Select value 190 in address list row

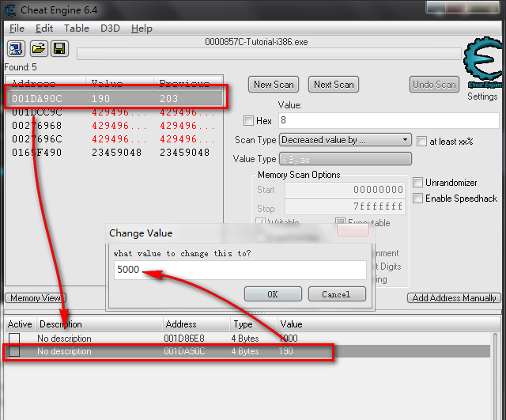pos(286,351)
